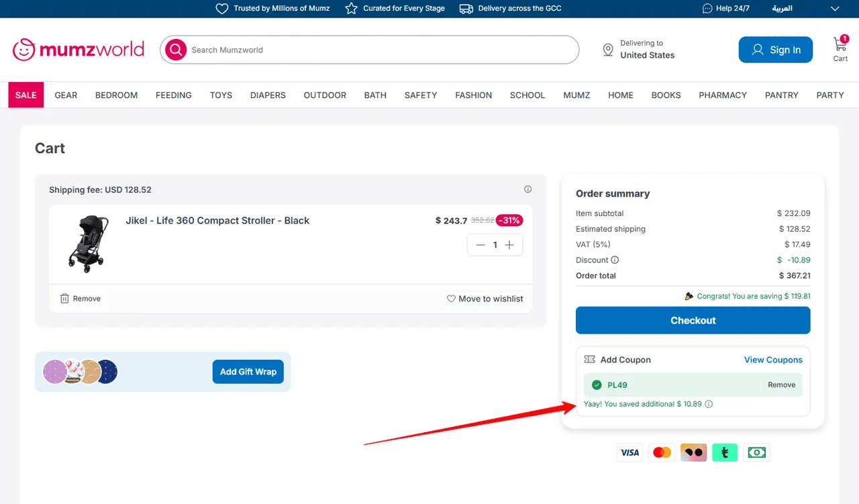
Task: Click the cash payment icon
Action: click(756, 452)
